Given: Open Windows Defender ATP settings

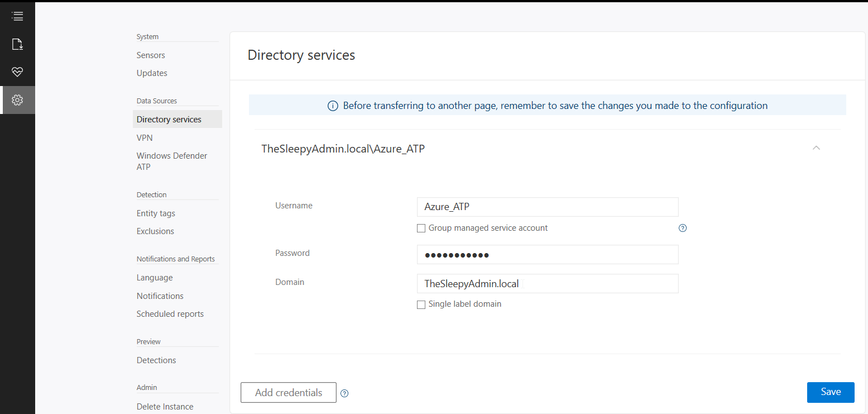Looking at the screenshot, I should point(171,161).
